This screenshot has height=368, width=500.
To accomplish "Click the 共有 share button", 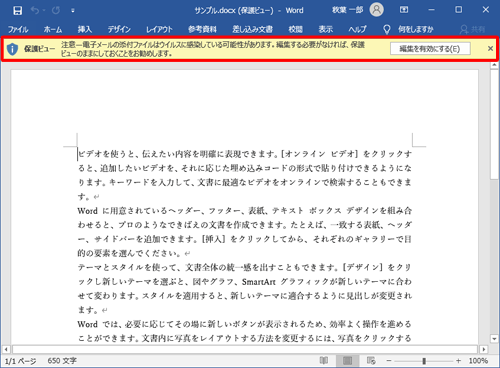I will tap(472, 29).
